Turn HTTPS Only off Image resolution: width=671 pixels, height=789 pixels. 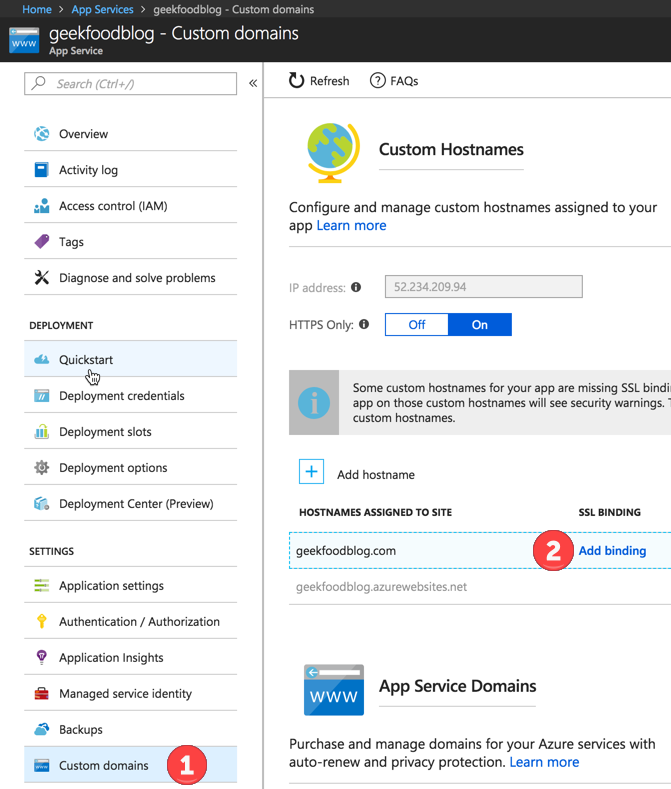(416, 325)
